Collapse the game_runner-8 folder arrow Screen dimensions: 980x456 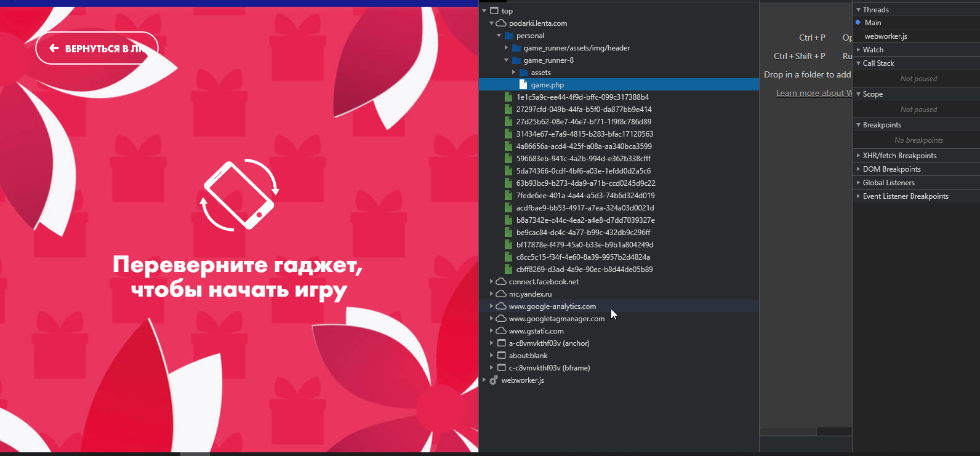(507, 60)
